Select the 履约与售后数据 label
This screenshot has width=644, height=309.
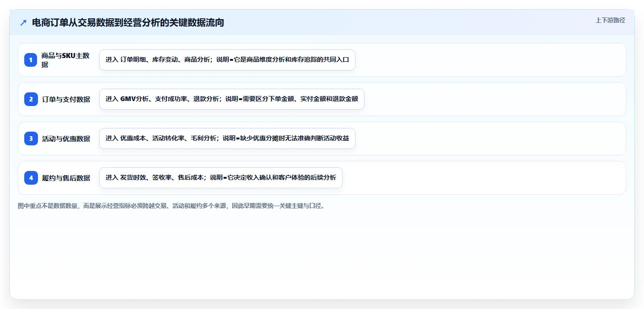[66, 178]
